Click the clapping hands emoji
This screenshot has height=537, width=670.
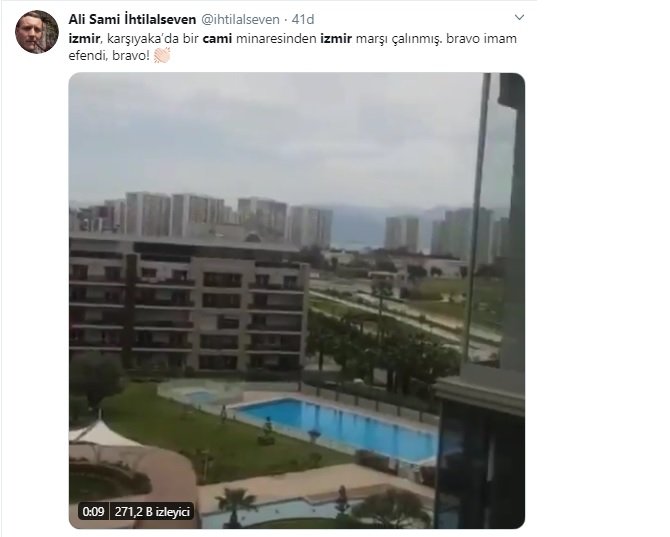162,55
